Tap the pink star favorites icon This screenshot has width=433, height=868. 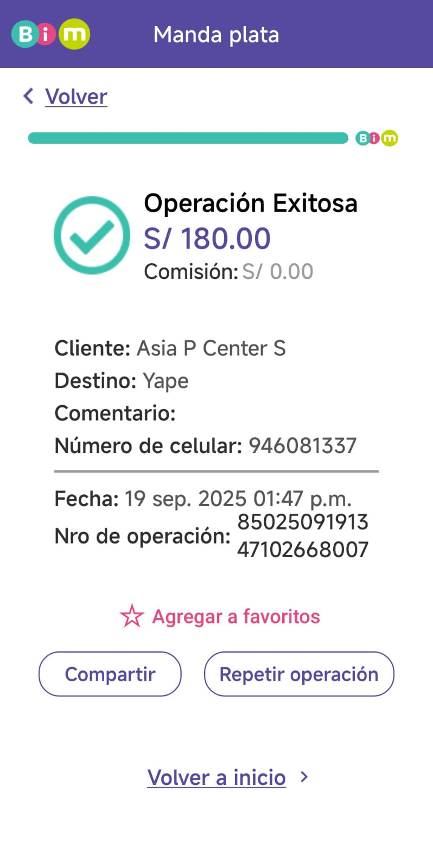tap(131, 616)
